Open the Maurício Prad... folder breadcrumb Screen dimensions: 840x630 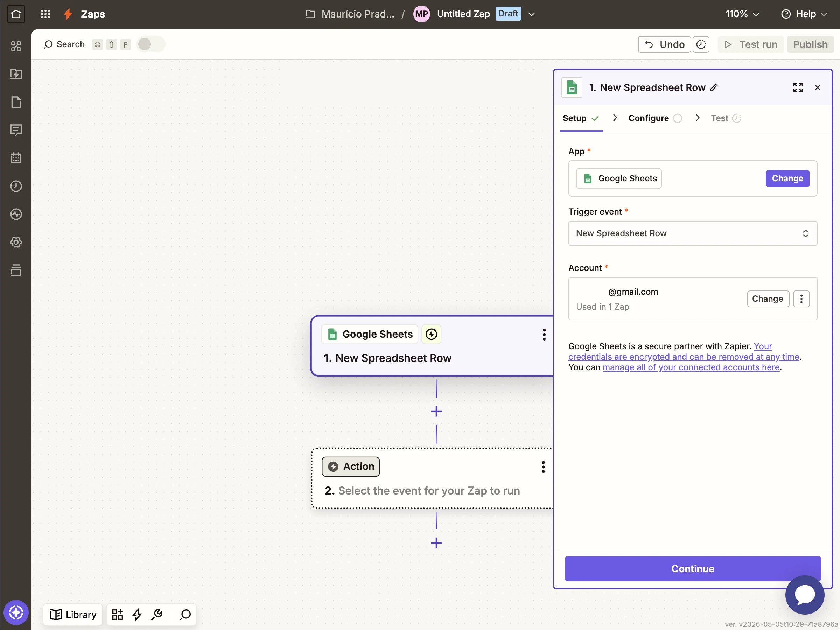pyautogui.click(x=350, y=14)
